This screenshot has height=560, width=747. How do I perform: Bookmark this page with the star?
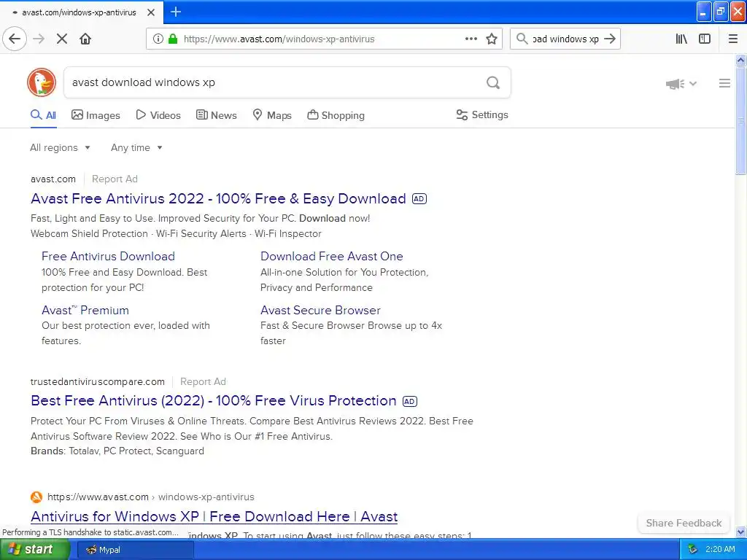492,39
